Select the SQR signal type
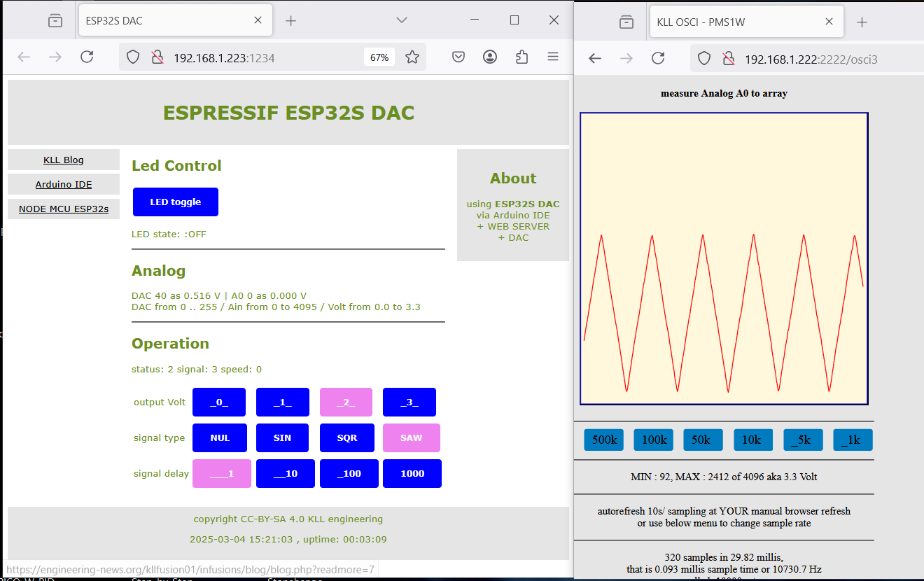 coord(347,437)
